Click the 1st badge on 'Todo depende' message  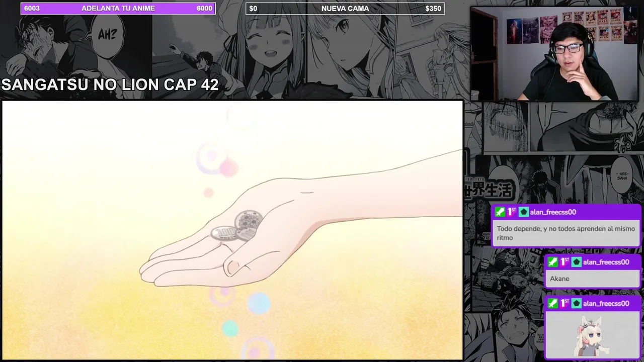(511, 212)
